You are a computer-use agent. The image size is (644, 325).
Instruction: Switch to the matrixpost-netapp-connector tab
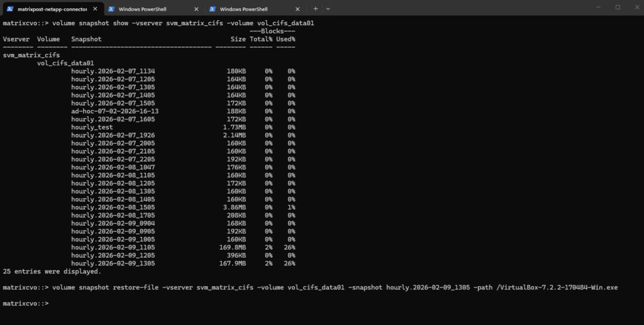coord(52,9)
